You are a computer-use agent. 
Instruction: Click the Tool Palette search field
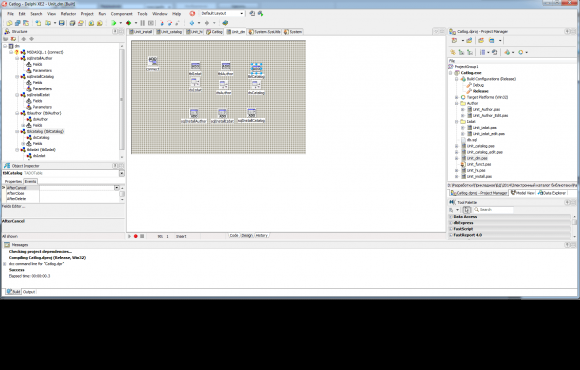(495, 210)
